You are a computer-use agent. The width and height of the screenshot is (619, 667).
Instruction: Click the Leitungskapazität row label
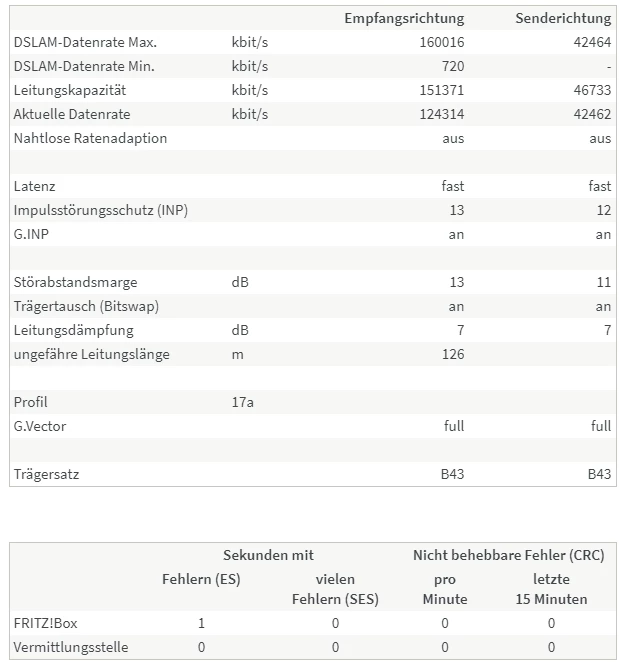tap(72, 91)
